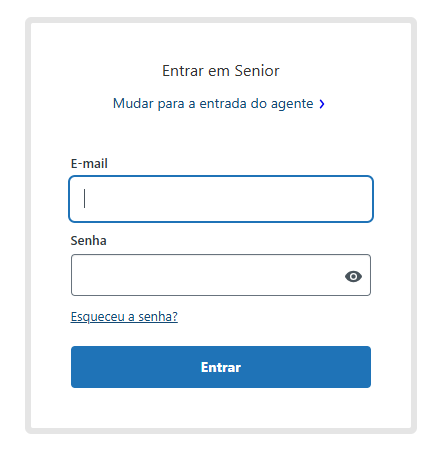Image resolution: width=447 pixels, height=464 pixels.
Task: Show password with the eye icon
Action: [353, 276]
